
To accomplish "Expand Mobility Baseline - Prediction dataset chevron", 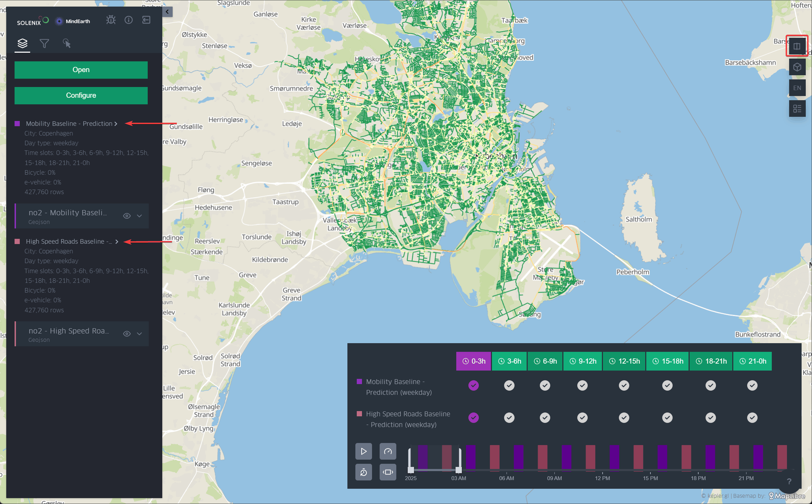I will point(116,124).
